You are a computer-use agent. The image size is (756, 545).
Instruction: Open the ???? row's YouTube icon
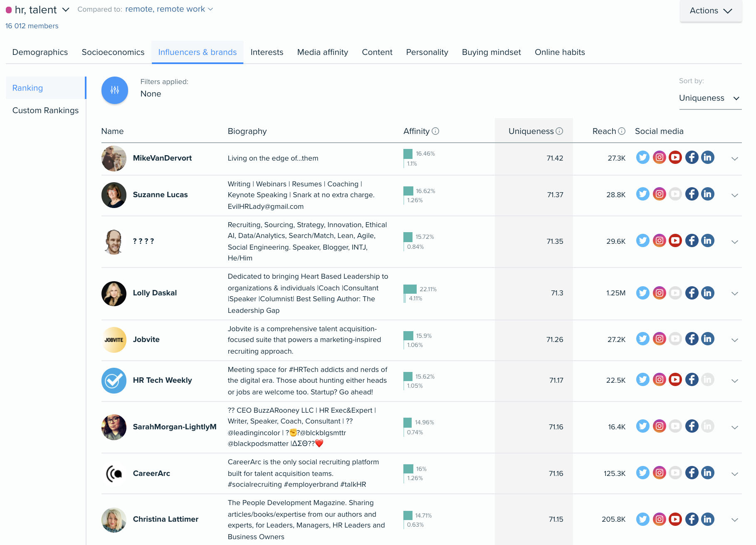click(x=675, y=241)
